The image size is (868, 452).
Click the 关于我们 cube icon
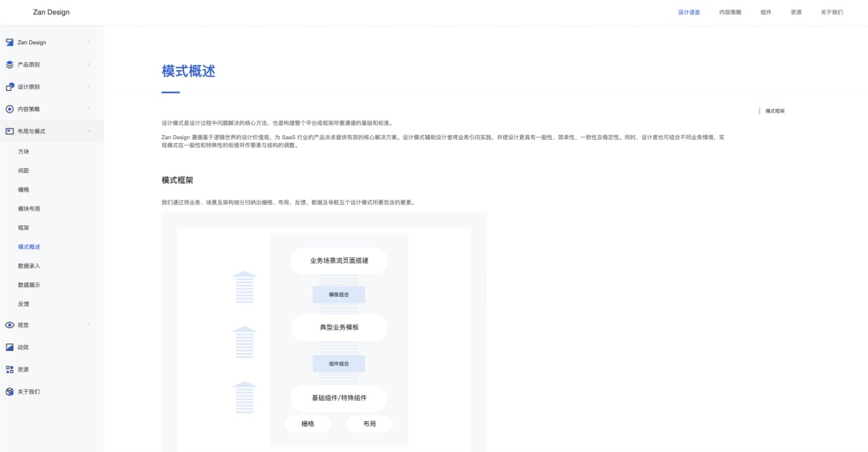10,392
